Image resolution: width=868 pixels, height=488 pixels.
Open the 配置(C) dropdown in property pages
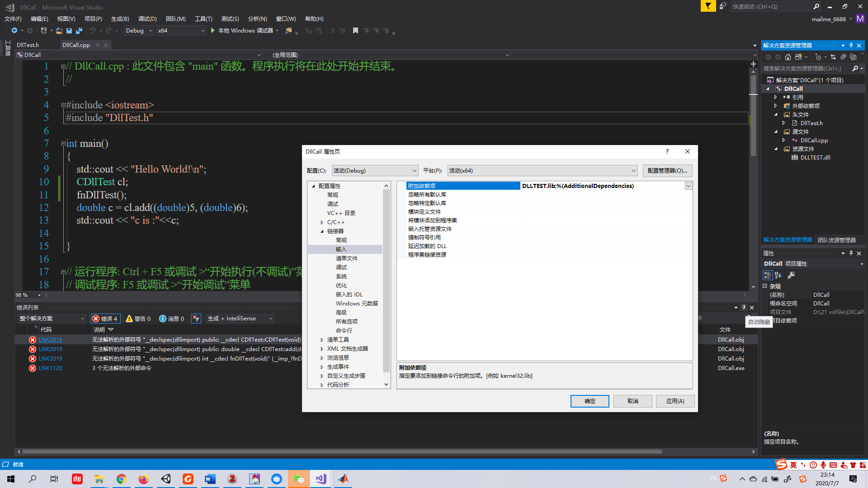(414, 170)
